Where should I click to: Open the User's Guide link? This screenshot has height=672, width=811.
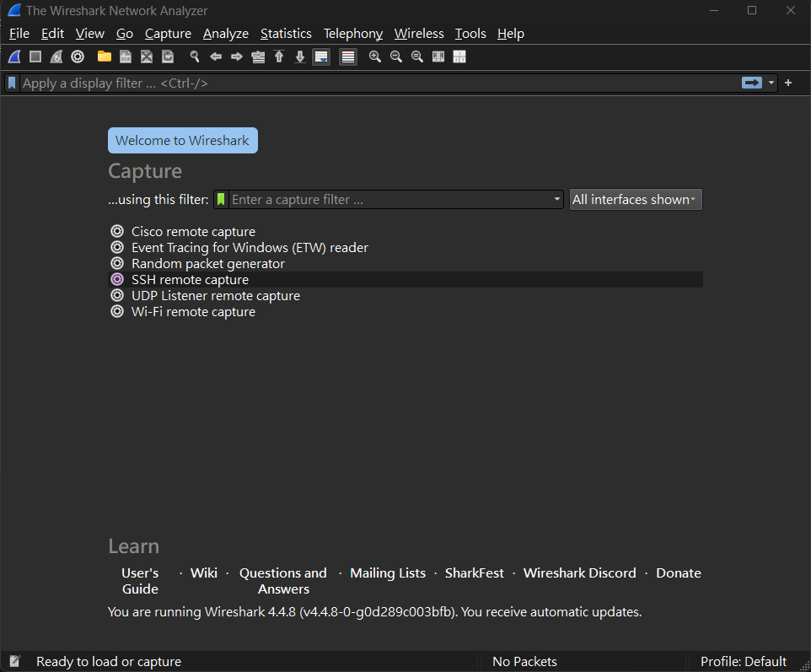[140, 581]
